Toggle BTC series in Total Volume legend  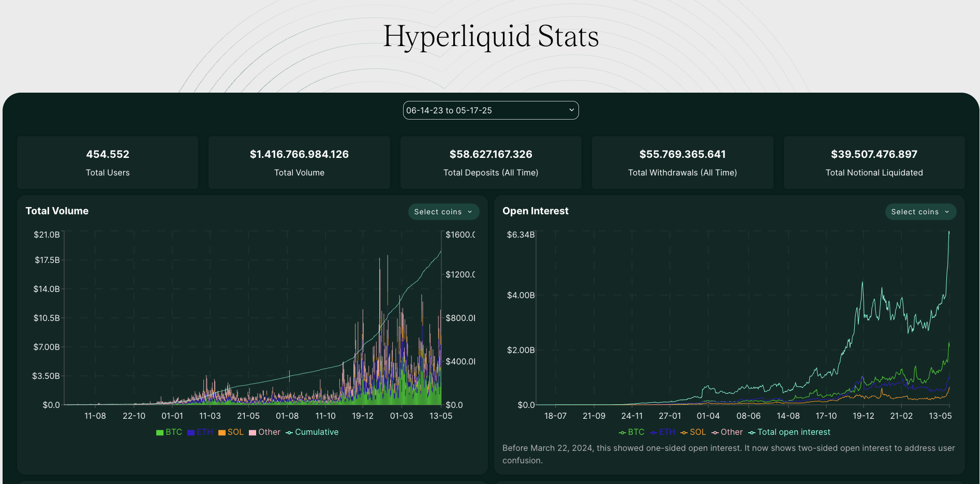[x=169, y=432]
